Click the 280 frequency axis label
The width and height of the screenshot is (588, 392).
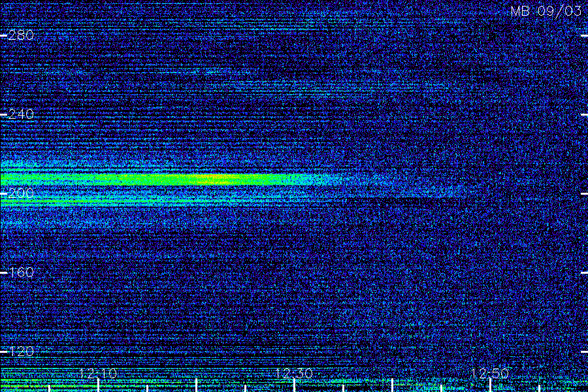21,35
